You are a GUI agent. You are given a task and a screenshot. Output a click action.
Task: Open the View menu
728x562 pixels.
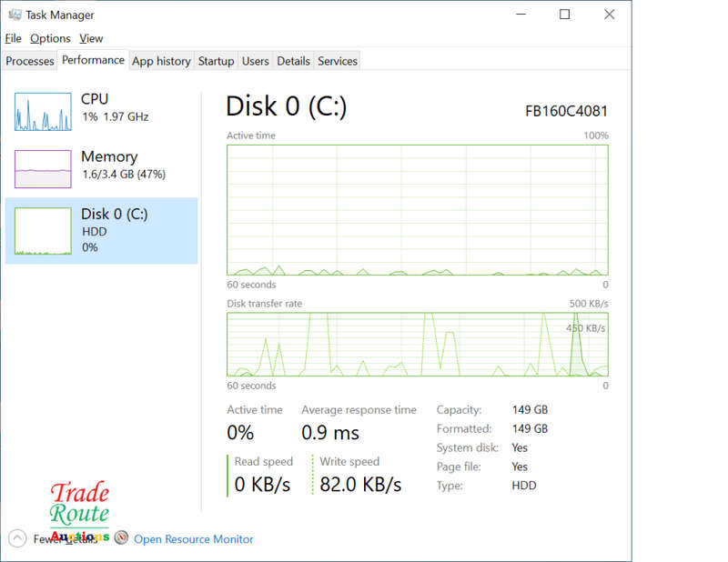click(x=90, y=38)
